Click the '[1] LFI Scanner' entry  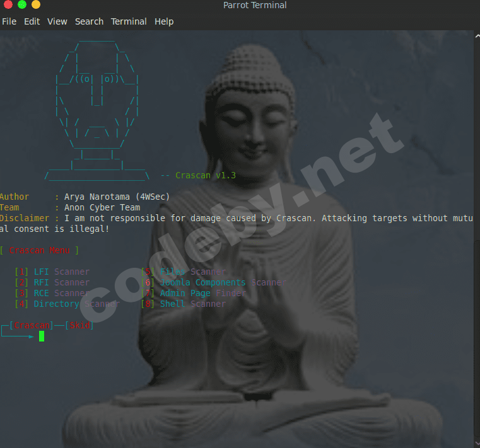point(52,272)
